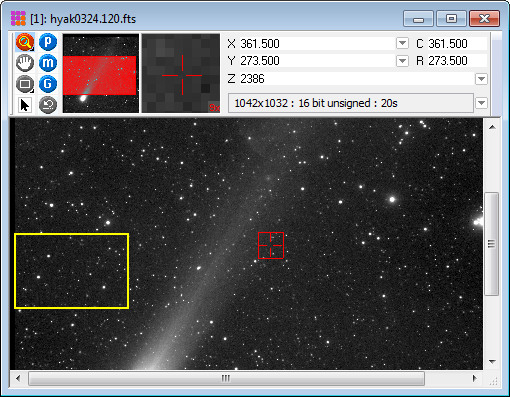Click the blue G button
This screenshot has height=397, width=510.
(x=48, y=84)
